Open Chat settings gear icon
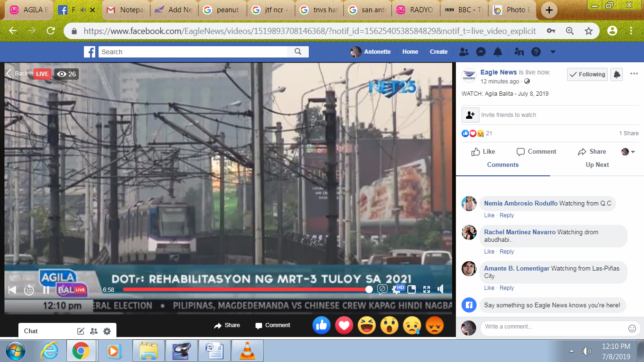Image resolution: width=644 pixels, height=362 pixels. (107, 331)
